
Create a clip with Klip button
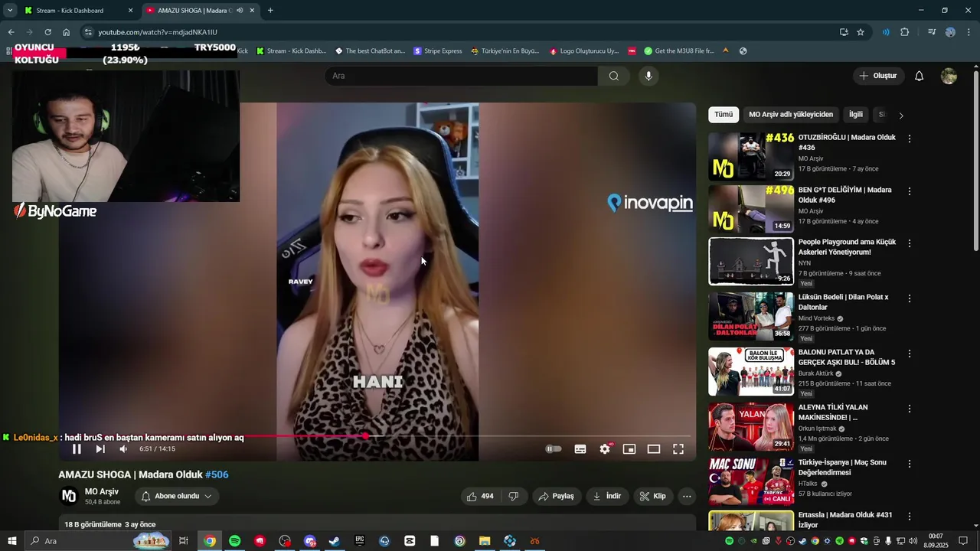tap(653, 496)
